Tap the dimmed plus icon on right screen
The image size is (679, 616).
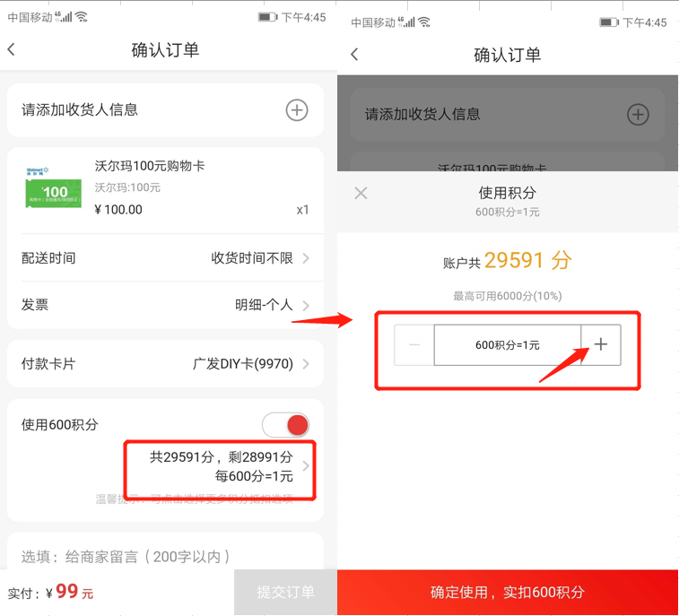coord(638,115)
